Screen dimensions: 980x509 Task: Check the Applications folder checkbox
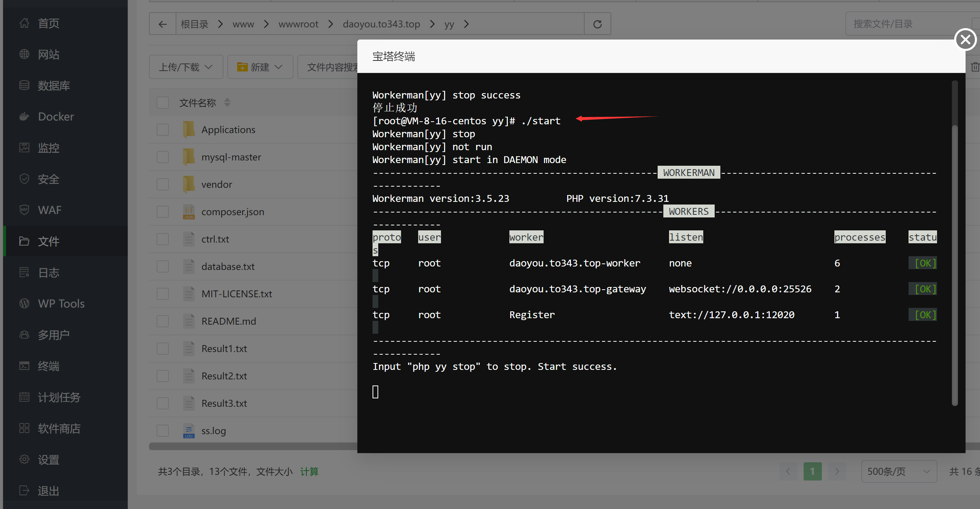(163, 130)
